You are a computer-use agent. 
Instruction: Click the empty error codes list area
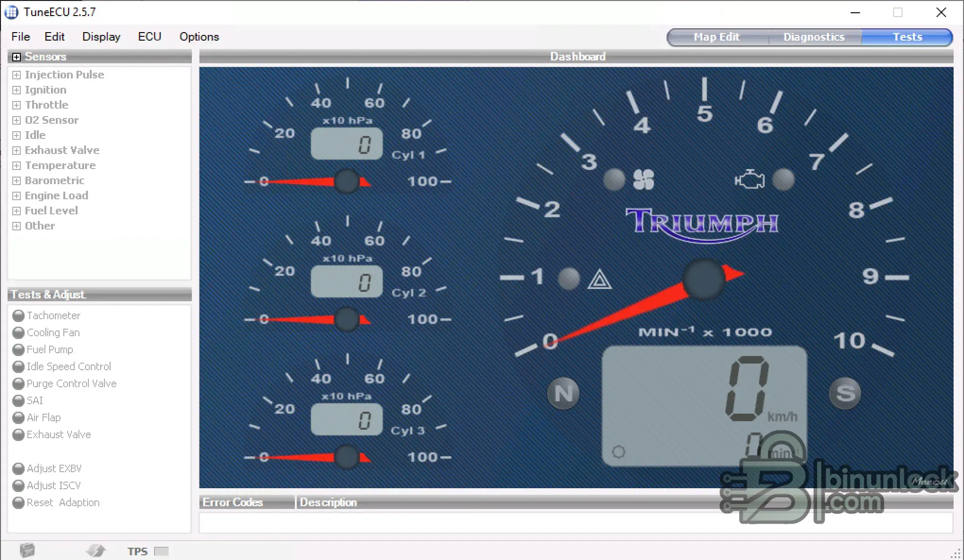tap(576, 523)
